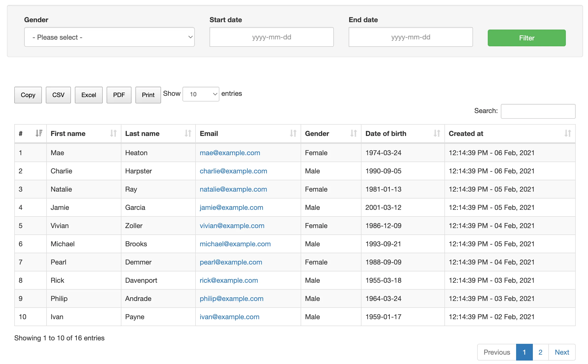Image resolution: width=588 pixels, height=364 pixels.
Task: Click Next pagination control
Action: [x=562, y=352]
